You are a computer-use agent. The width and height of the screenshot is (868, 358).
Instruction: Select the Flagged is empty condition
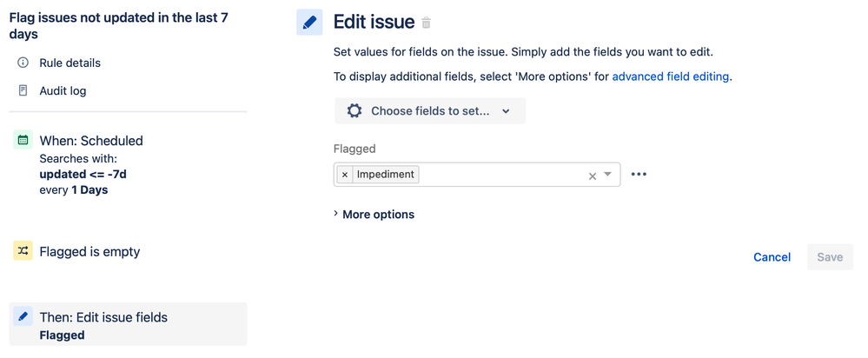pyautogui.click(x=89, y=252)
